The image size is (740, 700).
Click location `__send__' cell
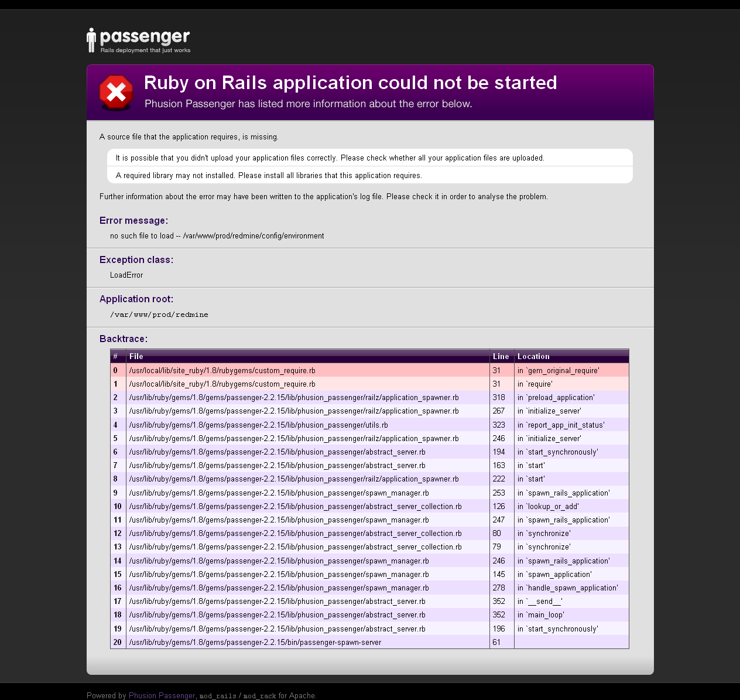[x=540, y=601]
